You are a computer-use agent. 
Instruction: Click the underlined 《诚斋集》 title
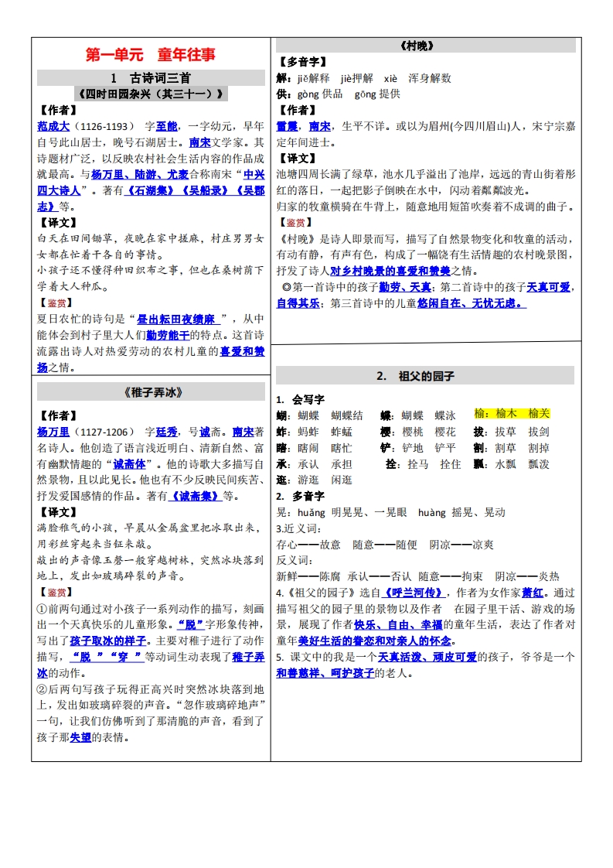(194, 496)
